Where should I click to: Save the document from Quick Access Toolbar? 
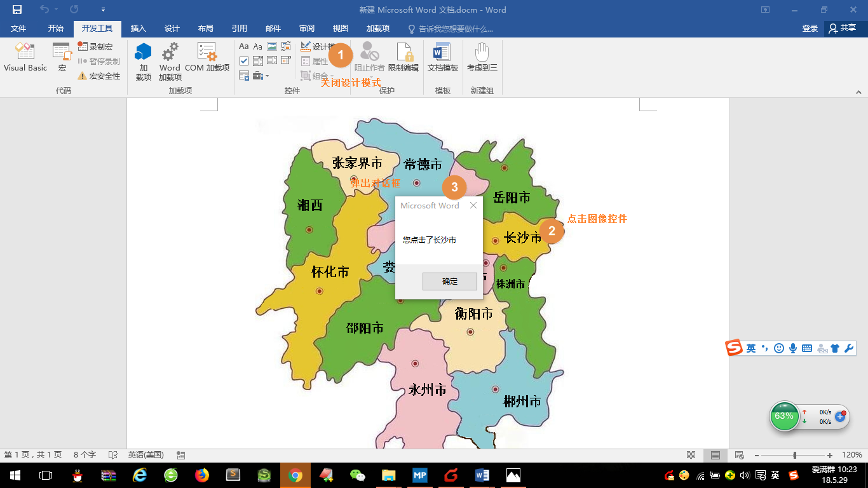[17, 10]
